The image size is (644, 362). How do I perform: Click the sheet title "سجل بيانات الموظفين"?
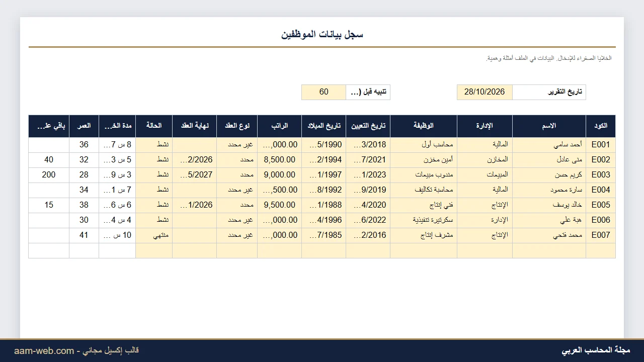[322, 34]
